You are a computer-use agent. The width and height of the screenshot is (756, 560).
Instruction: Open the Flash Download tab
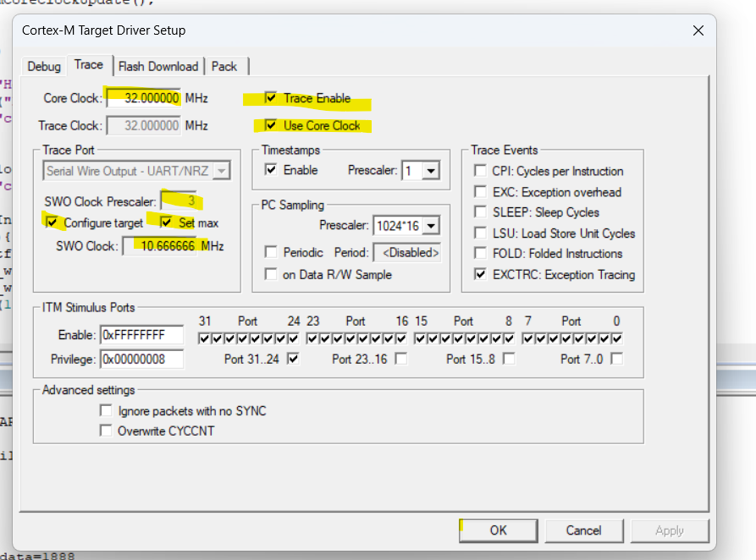coord(158,67)
